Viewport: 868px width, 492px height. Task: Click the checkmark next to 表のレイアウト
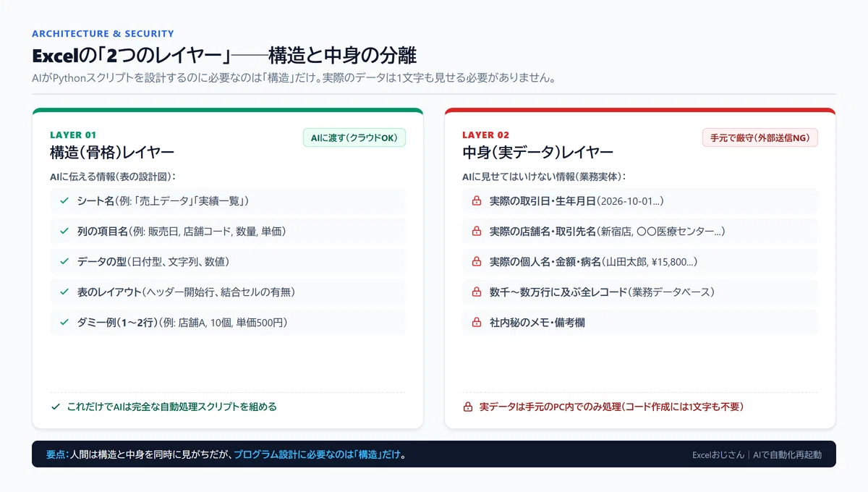point(64,292)
